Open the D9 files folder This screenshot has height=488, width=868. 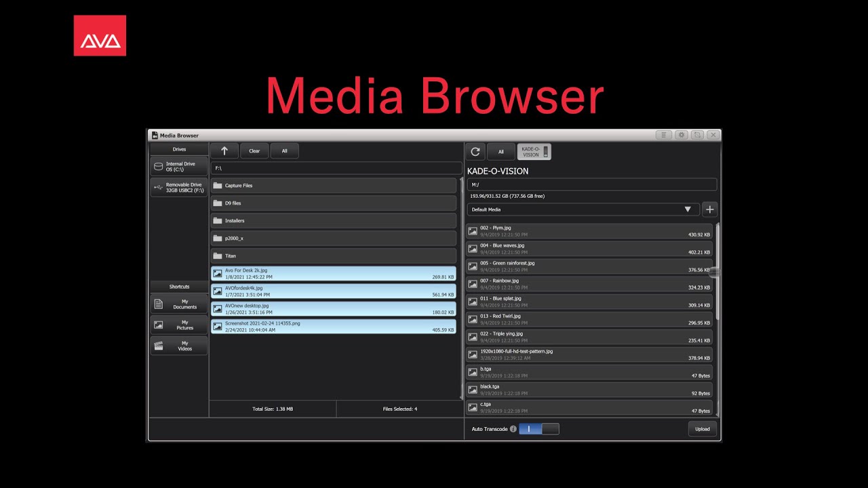(334, 203)
